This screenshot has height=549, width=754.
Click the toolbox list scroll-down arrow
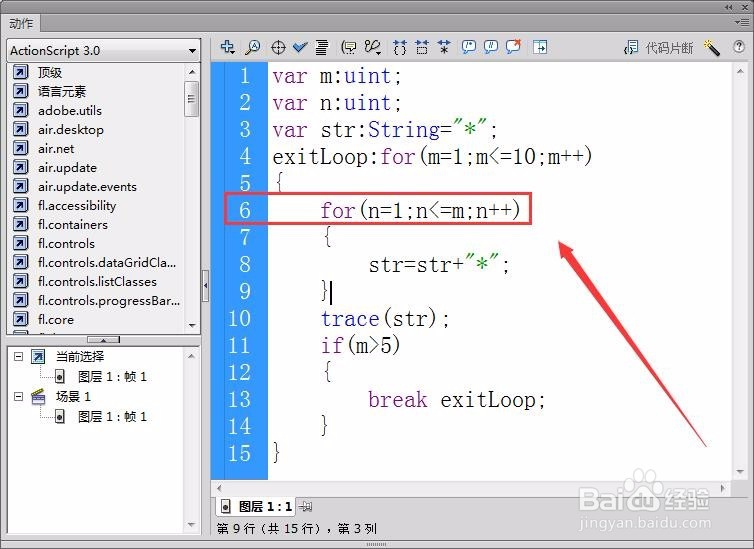click(x=192, y=325)
